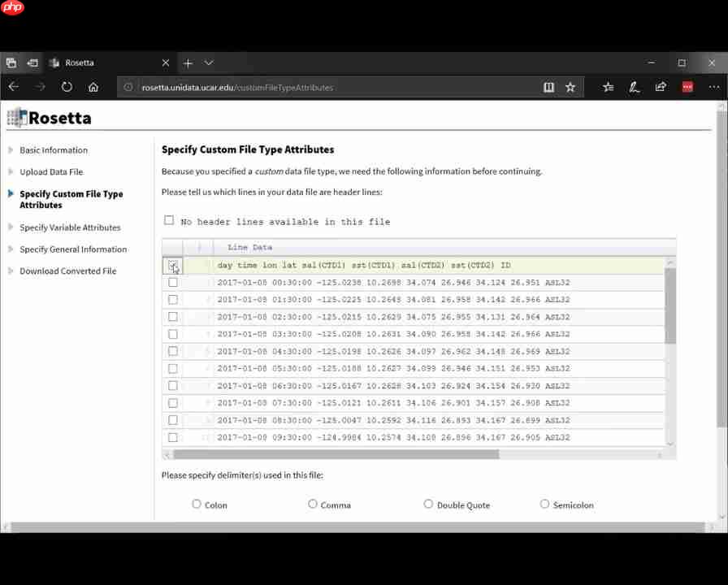Select the Semicolon delimiter option

click(544, 504)
